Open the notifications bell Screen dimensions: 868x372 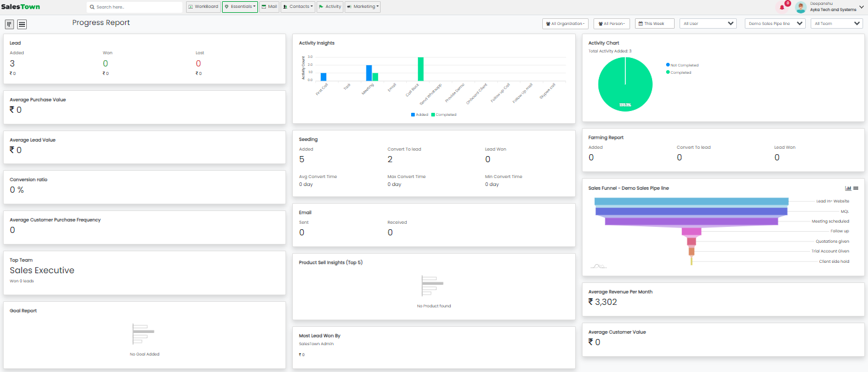pos(782,7)
